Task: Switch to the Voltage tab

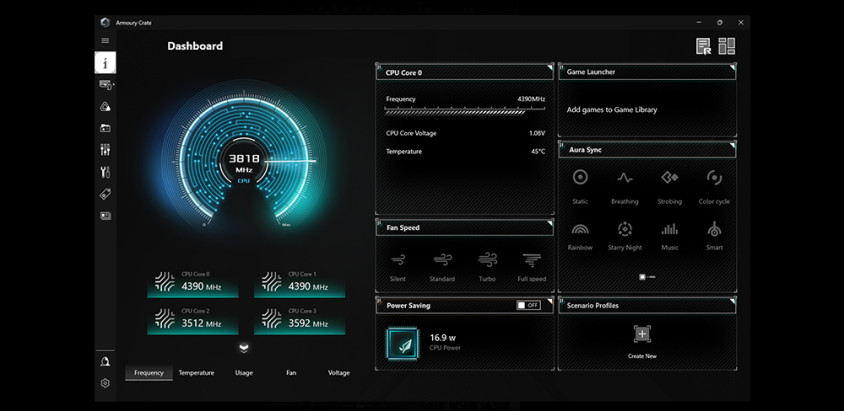Action: 339,373
